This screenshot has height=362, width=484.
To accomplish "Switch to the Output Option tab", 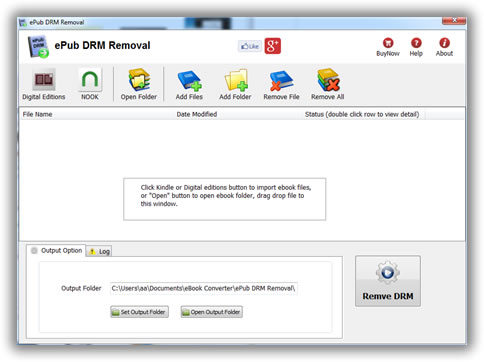I will (x=56, y=250).
